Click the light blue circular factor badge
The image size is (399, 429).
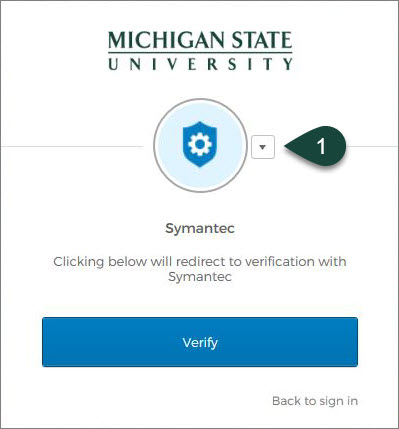(x=200, y=145)
